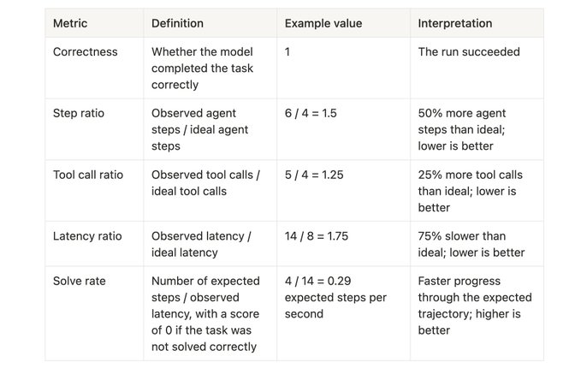
Task: Click the 'Faster progress' interpretation cell
Action: [x=474, y=306]
